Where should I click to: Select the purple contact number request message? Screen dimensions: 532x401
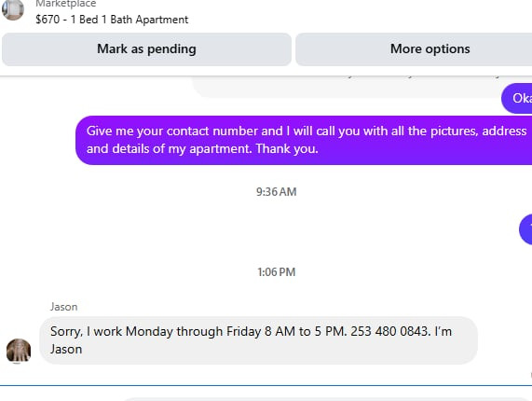click(x=304, y=140)
